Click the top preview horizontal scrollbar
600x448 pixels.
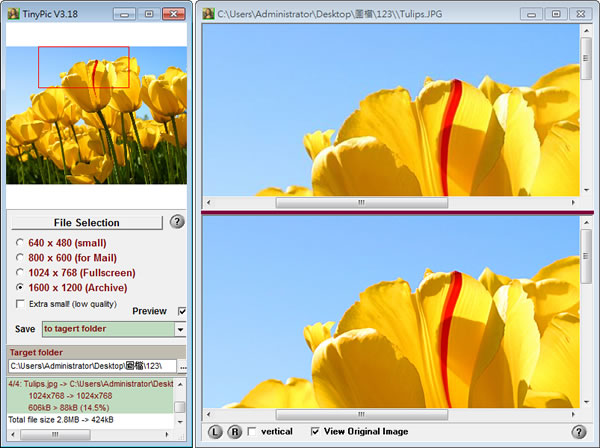tap(390, 201)
